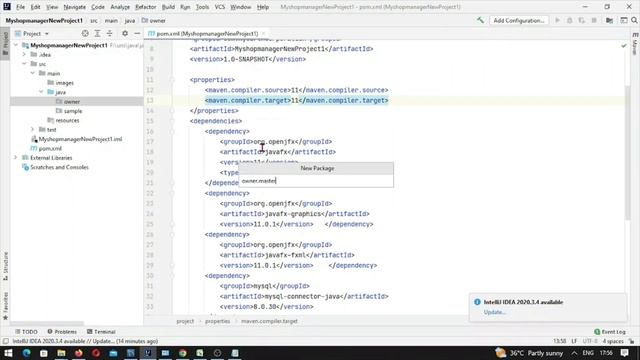Click Update link in notification
The image size is (640, 360).
click(494, 312)
